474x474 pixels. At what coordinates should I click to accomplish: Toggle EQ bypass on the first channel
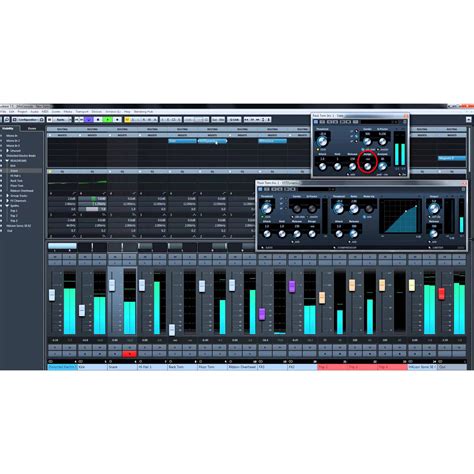tap(50, 171)
